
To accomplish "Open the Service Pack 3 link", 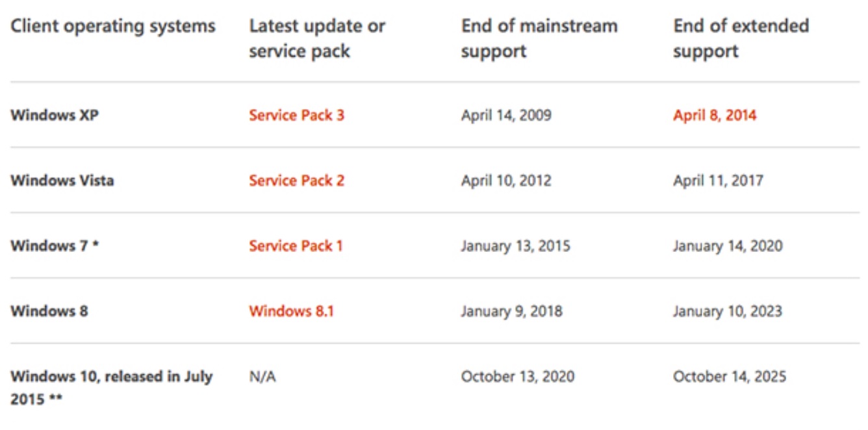I will (x=296, y=116).
